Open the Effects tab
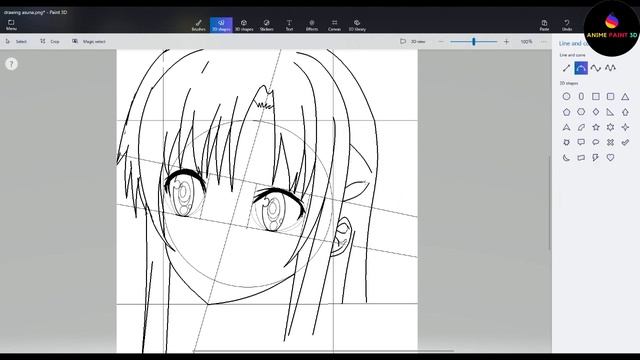This screenshot has height=360, width=640. (312, 25)
